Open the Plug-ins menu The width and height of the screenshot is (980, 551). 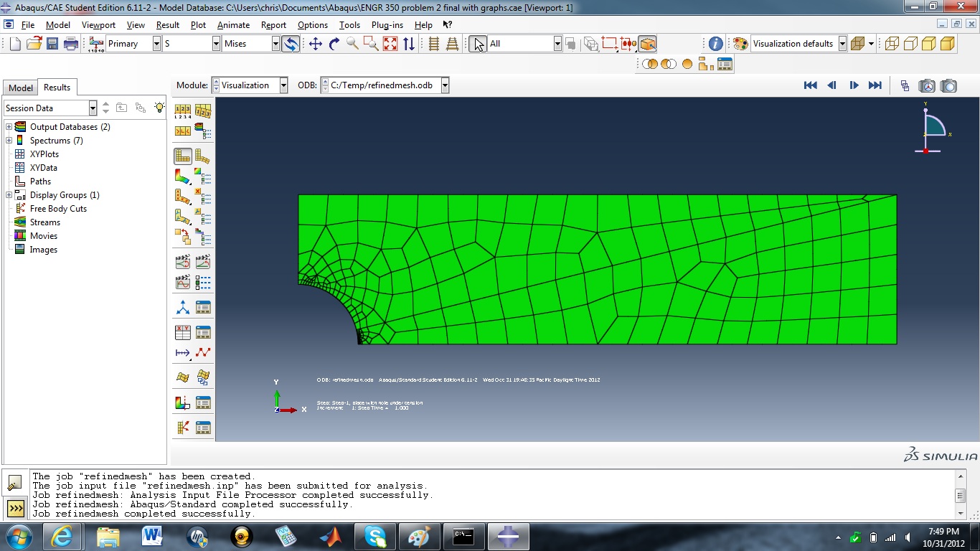pyautogui.click(x=387, y=24)
